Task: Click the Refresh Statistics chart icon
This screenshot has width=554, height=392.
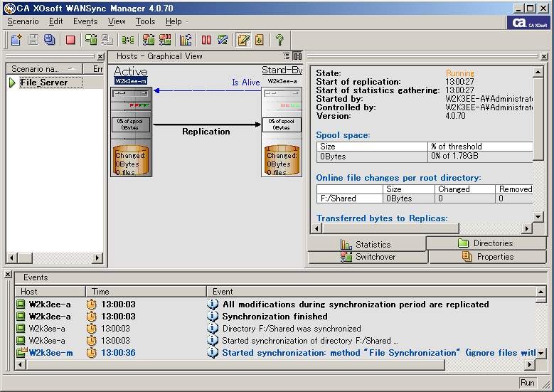Action: coord(186,40)
